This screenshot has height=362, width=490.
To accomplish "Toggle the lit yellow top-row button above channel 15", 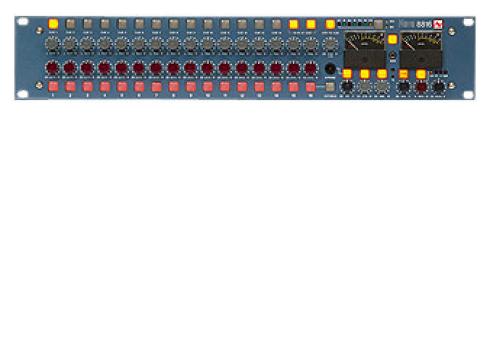I will tap(294, 24).
